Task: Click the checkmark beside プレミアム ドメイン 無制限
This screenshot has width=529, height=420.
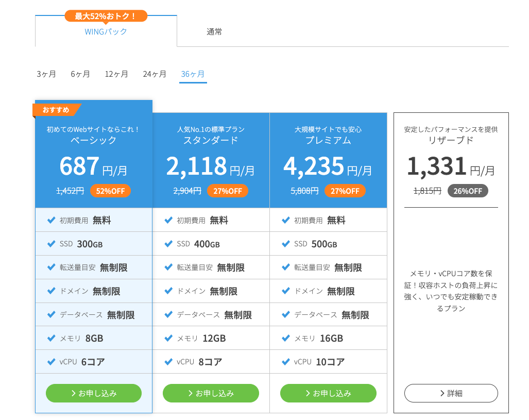Action: tap(286, 291)
